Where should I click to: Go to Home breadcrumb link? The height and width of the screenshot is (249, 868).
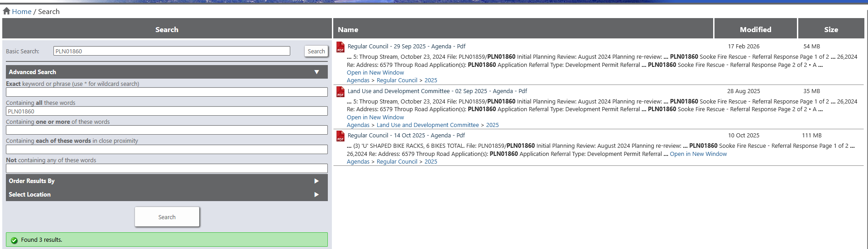22,11
